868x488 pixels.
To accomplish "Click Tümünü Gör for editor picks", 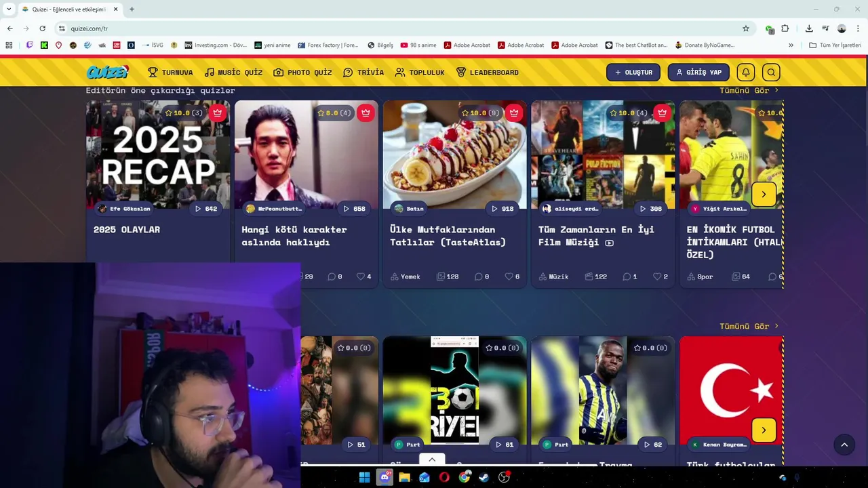I will tap(749, 90).
